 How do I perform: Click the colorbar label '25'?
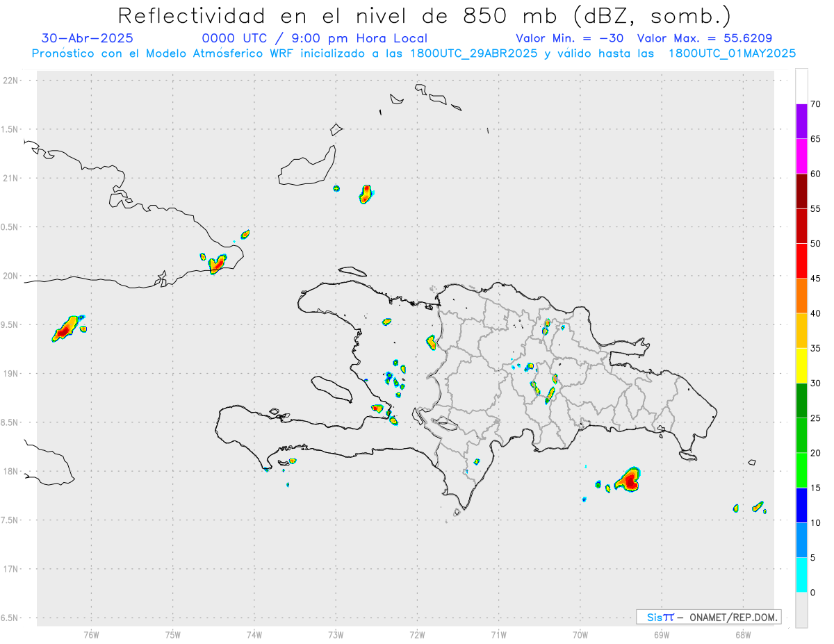click(816, 418)
